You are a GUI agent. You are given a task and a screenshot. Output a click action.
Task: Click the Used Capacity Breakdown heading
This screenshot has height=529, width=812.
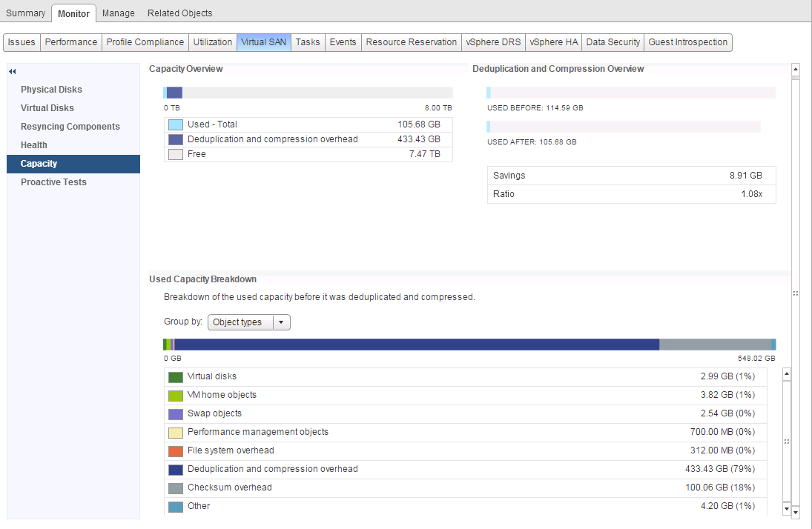pyautogui.click(x=203, y=279)
